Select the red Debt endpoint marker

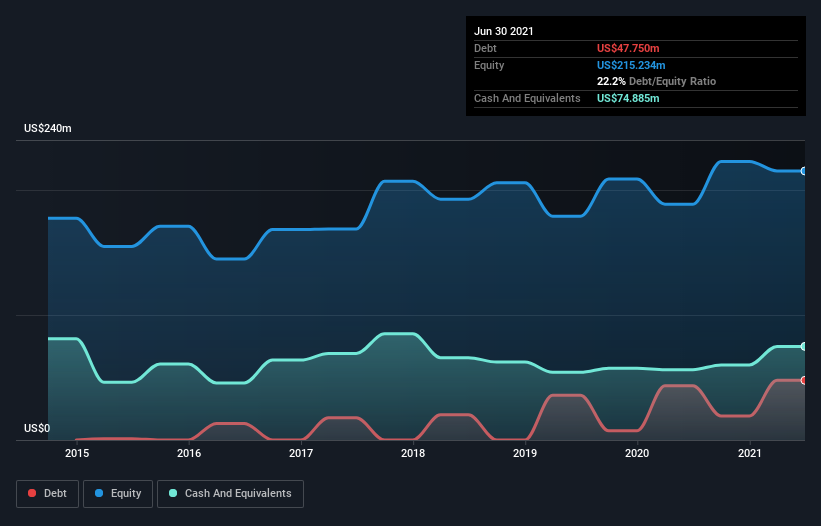[x=804, y=380]
